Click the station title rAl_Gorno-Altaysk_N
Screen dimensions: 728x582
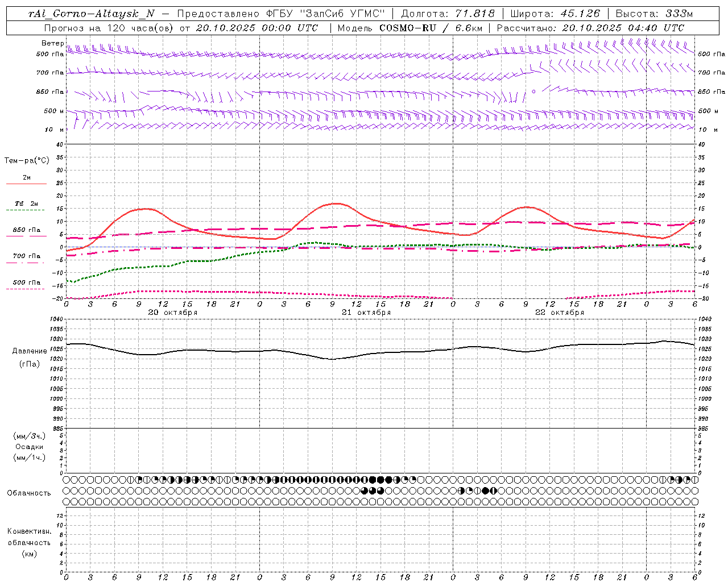[x=92, y=14]
